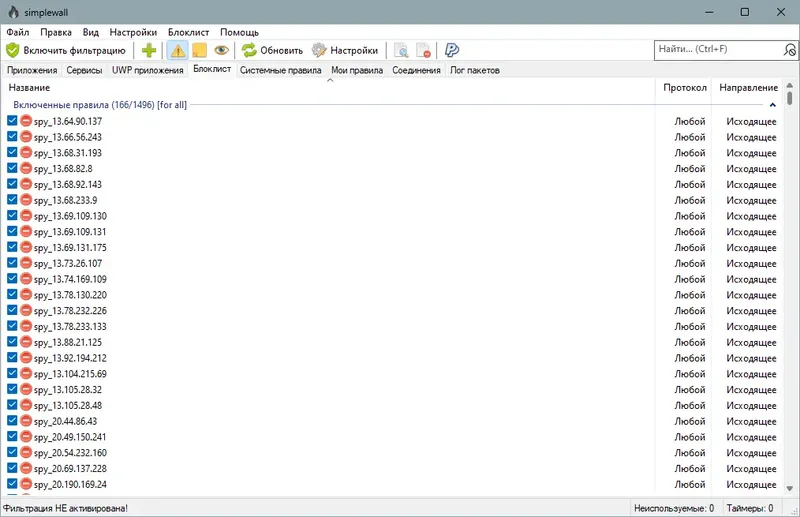Uncheck the spy_13.66.56.243 rule checkbox
Screen dimensions: 800x517
pos(12,136)
